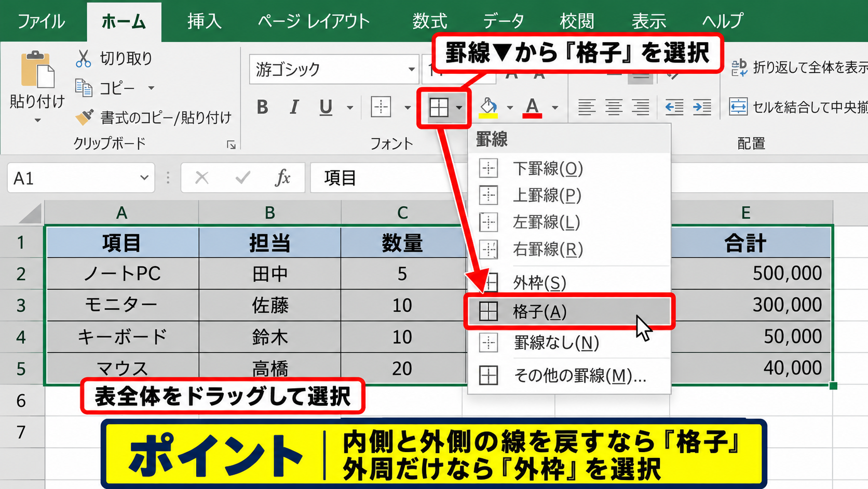Select row 1 header

coord(21,242)
